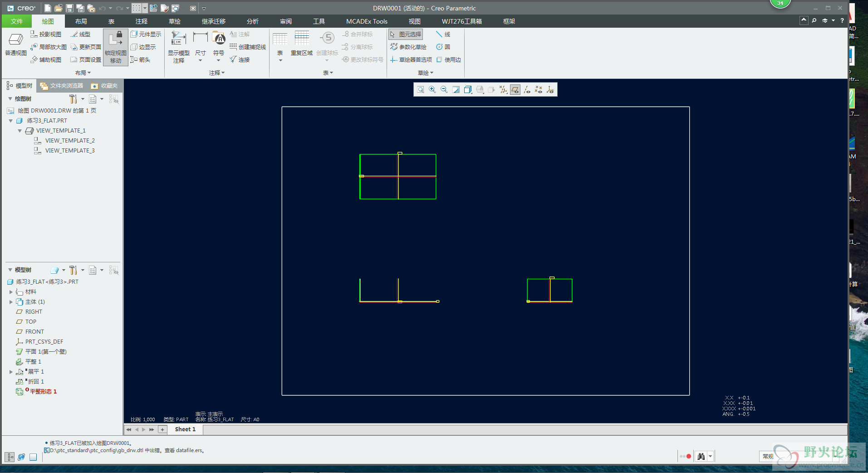
Task: Open display style cube icon in graphics toolbar
Action: click(468, 90)
